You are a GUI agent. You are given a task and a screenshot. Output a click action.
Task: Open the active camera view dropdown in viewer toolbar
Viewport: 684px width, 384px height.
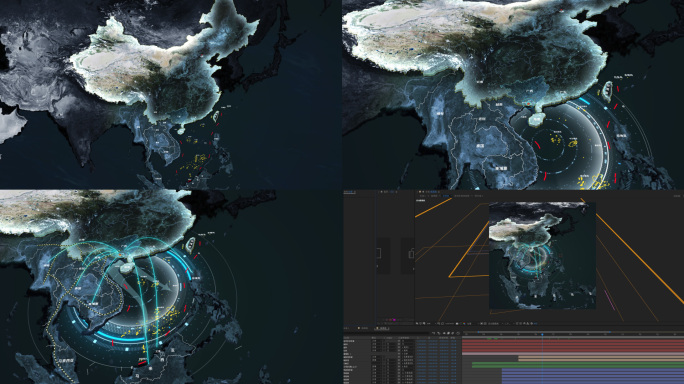pyautogui.click(x=493, y=324)
